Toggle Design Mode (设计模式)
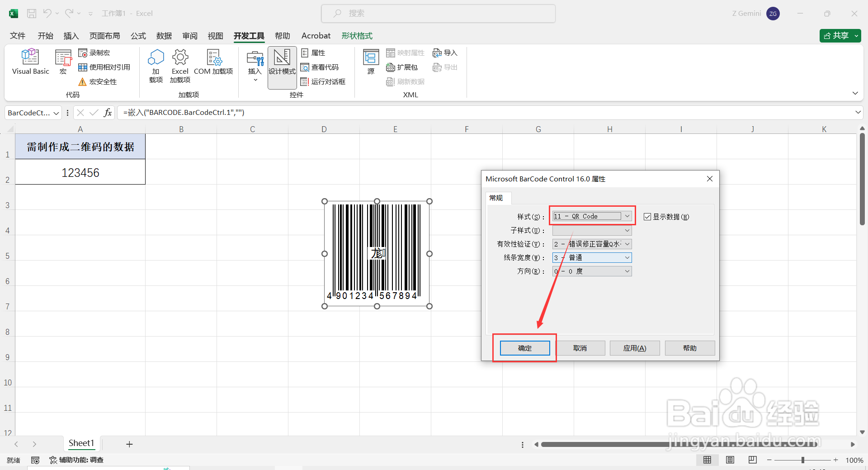This screenshot has height=470, width=868. coord(282,67)
